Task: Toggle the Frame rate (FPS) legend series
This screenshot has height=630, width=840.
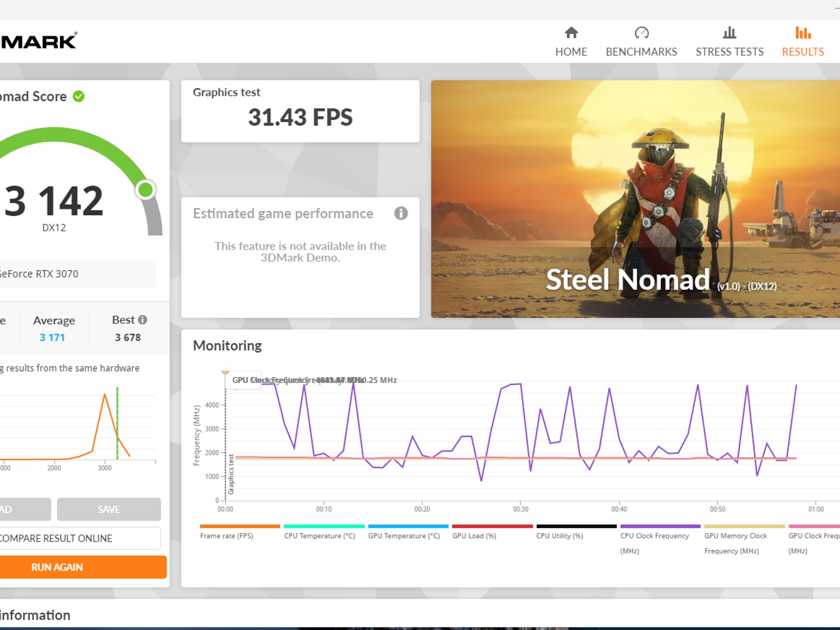Action: point(240,532)
